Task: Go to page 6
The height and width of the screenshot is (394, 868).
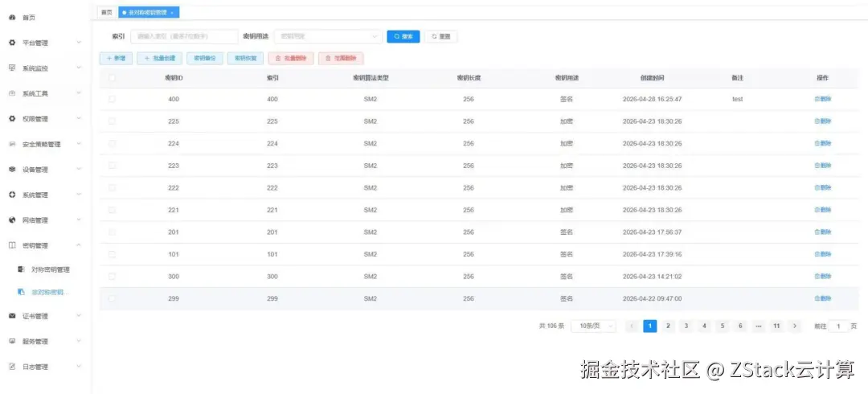Action: (741, 326)
